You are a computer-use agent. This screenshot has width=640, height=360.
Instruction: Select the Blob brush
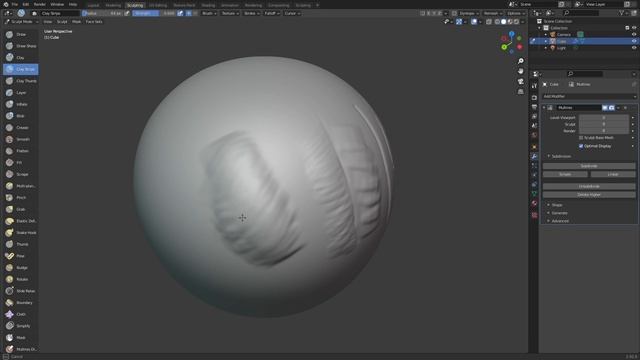20,116
